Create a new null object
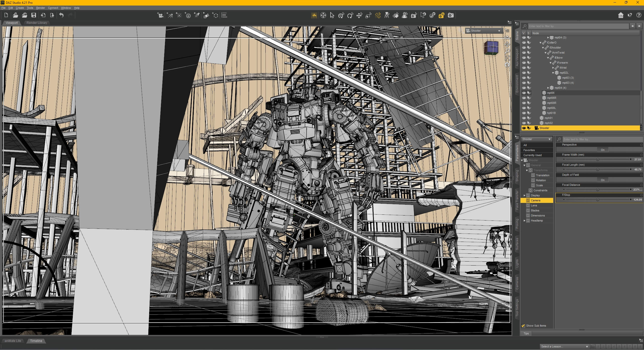 (215, 15)
